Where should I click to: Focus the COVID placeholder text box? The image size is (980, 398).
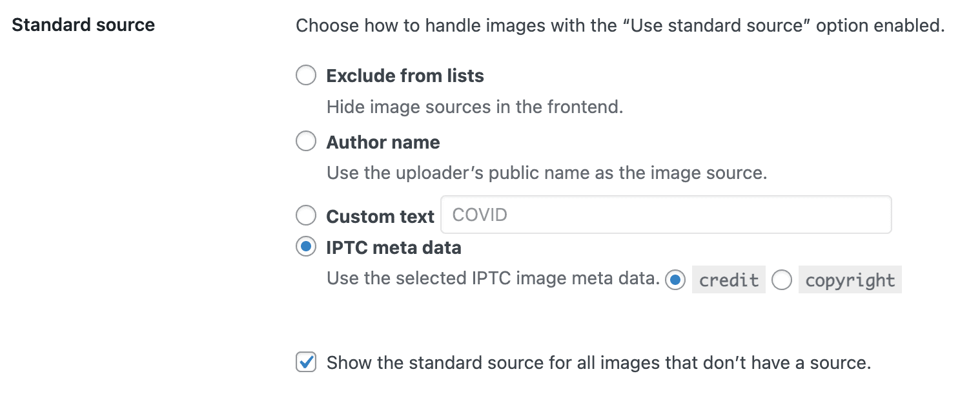(x=665, y=215)
